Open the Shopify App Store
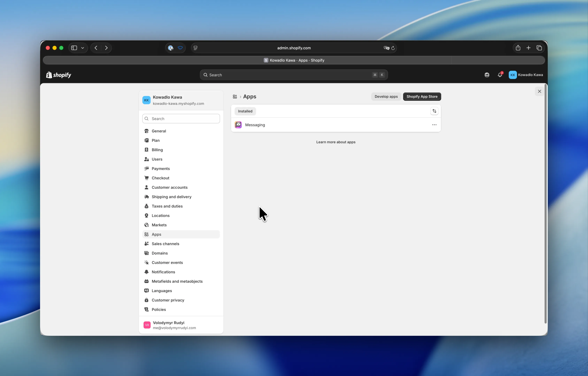The width and height of the screenshot is (588, 376). tap(422, 96)
